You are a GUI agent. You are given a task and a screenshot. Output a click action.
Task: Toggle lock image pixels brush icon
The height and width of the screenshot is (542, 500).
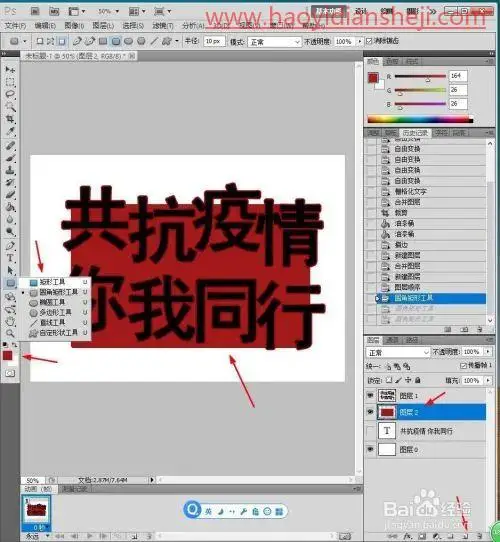399,380
